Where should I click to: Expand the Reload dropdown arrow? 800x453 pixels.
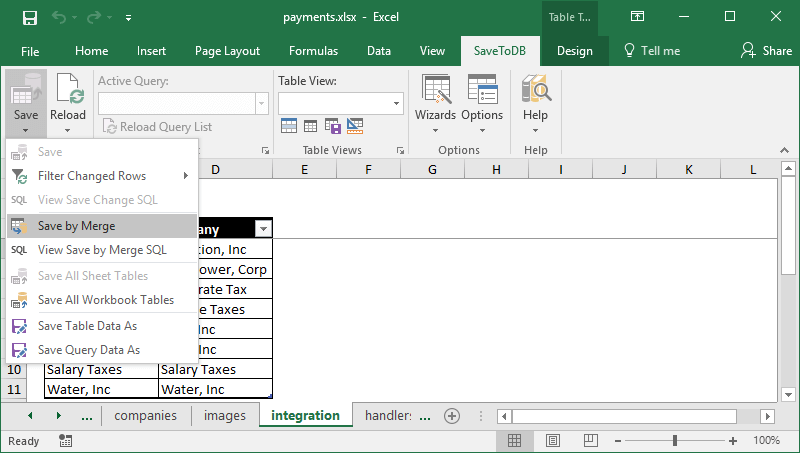(x=68, y=131)
